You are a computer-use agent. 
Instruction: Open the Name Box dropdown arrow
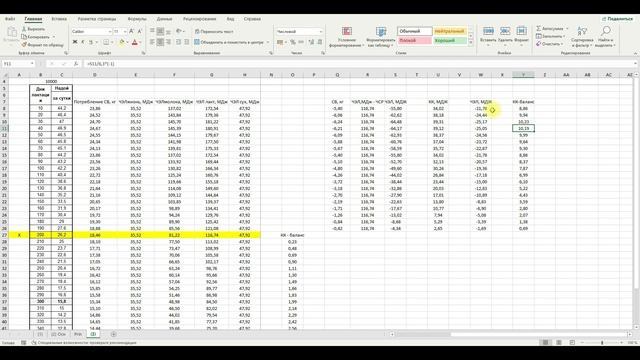(32, 64)
